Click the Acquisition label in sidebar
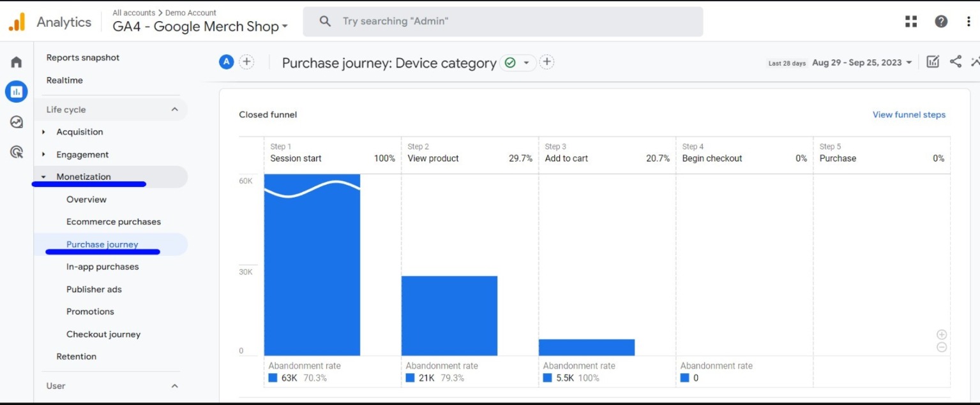980x405 pixels. point(80,132)
